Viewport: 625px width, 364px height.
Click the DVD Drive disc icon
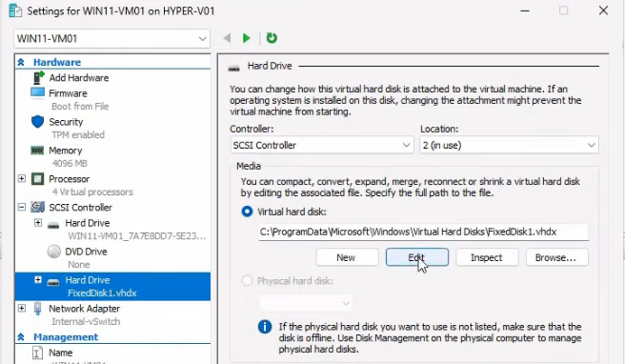pos(53,252)
